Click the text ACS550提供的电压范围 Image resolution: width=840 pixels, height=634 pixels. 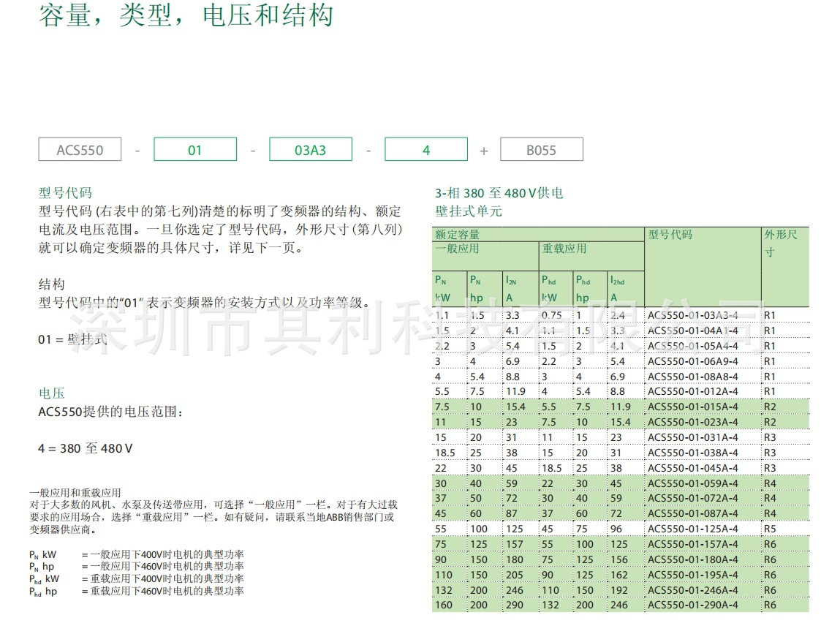(x=110, y=412)
